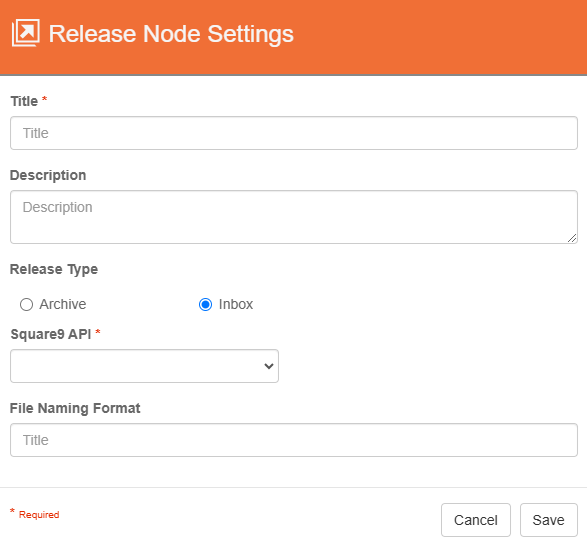Viewport: 587px width, 547px height.
Task: Open the Square9 API dropdown
Action: (x=145, y=366)
